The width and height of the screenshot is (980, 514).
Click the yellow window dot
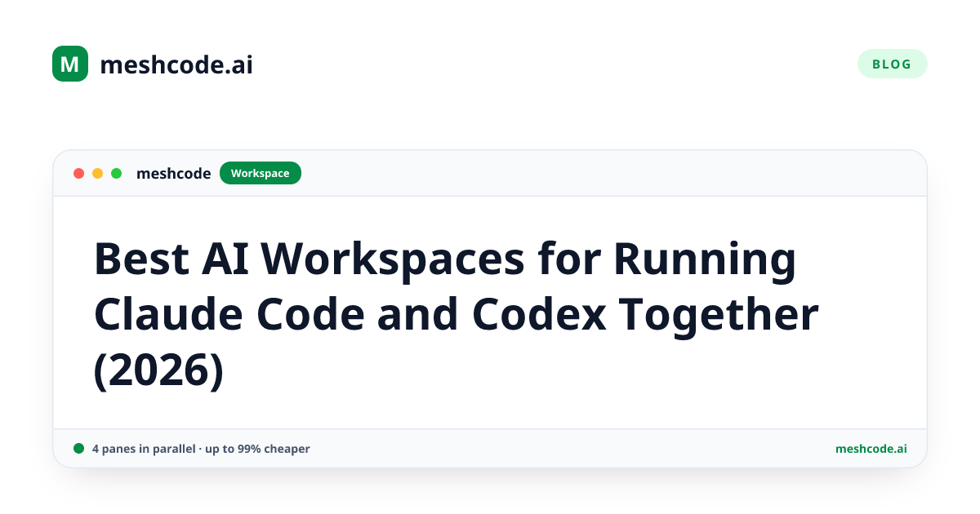pyautogui.click(x=98, y=173)
